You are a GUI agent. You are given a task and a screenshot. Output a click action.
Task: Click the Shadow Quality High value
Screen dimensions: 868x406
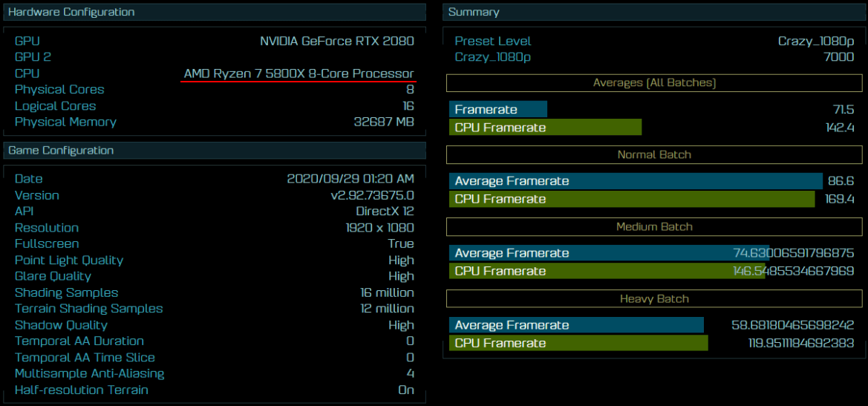401,325
